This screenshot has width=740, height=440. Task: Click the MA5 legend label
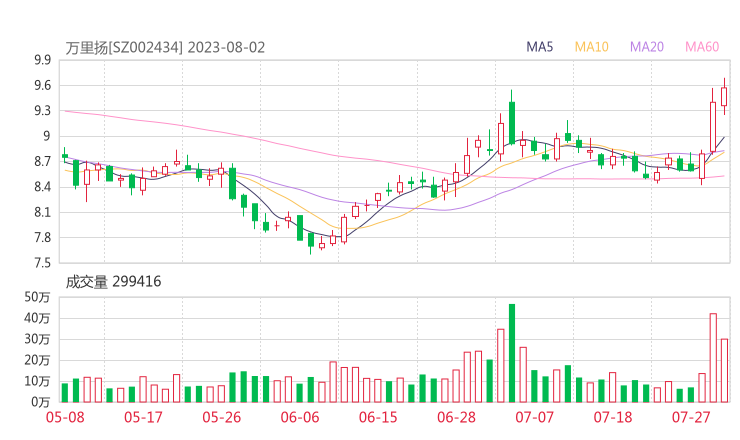coord(539,47)
